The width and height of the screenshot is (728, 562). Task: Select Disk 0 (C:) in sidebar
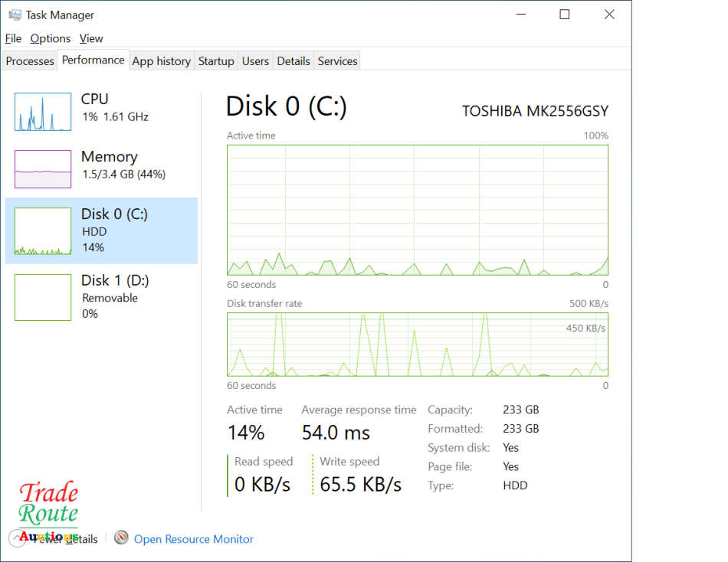(101, 230)
